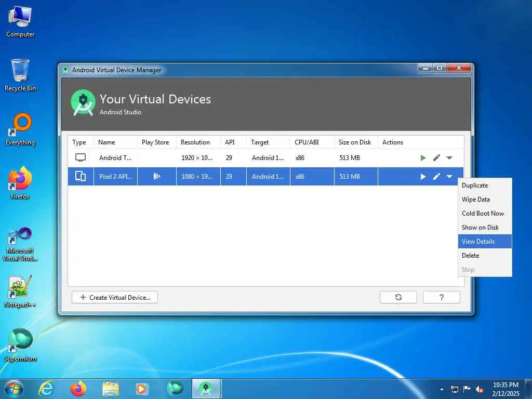Open the actions dropdown arrow for Android T... row
Viewport: 532px width, 399px height.
click(x=449, y=158)
